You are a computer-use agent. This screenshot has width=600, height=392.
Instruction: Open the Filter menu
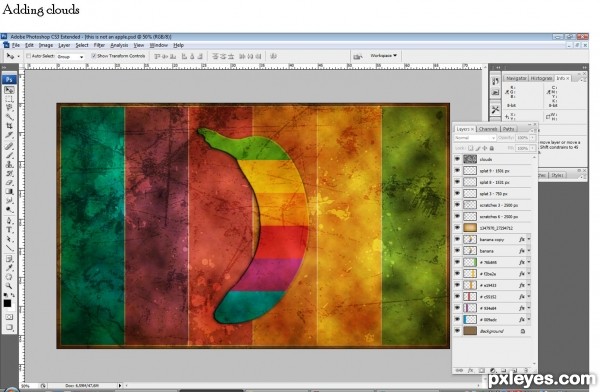pyautogui.click(x=99, y=45)
